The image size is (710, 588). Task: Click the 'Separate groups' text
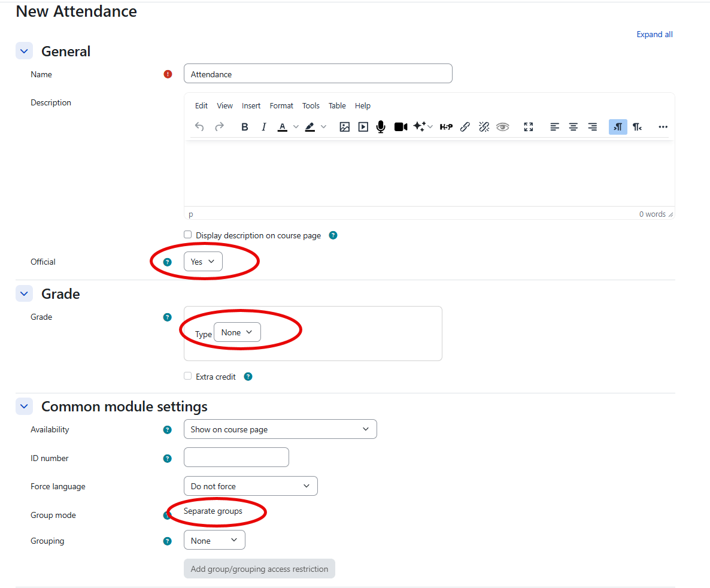coord(213,511)
